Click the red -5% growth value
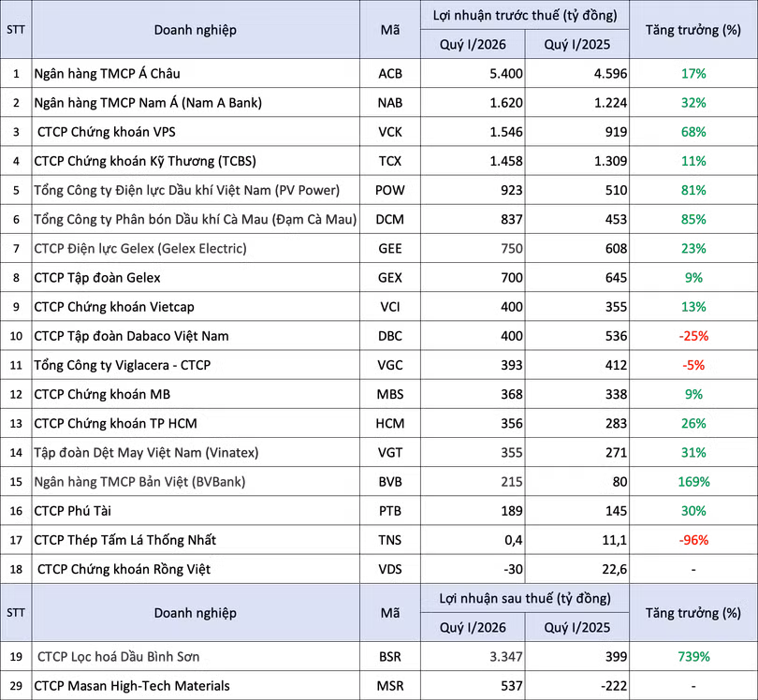This screenshot has height=700, width=758. coord(693,365)
